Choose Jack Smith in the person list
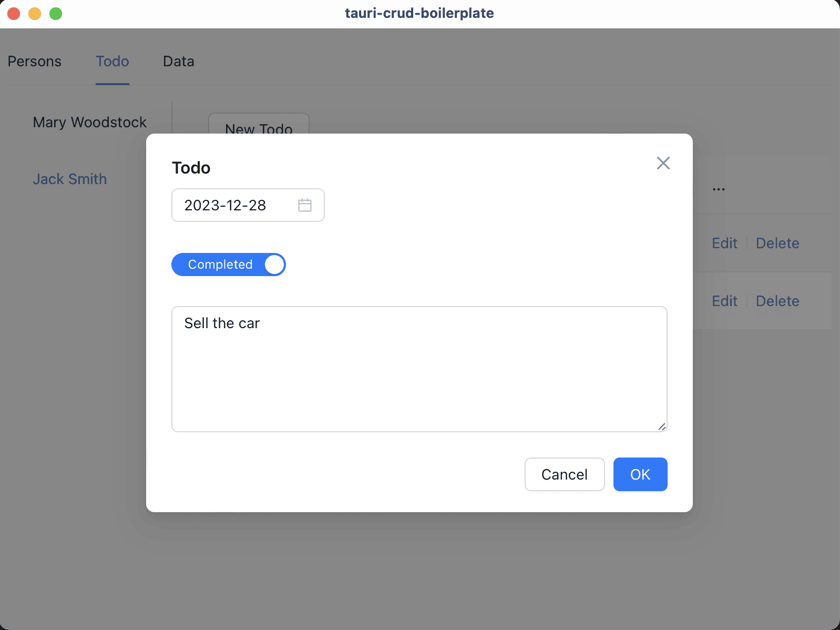The height and width of the screenshot is (630, 840). tap(70, 179)
